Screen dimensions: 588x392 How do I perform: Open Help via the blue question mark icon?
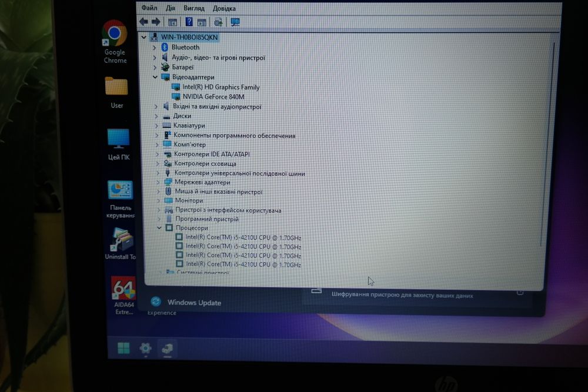pyautogui.click(x=189, y=22)
